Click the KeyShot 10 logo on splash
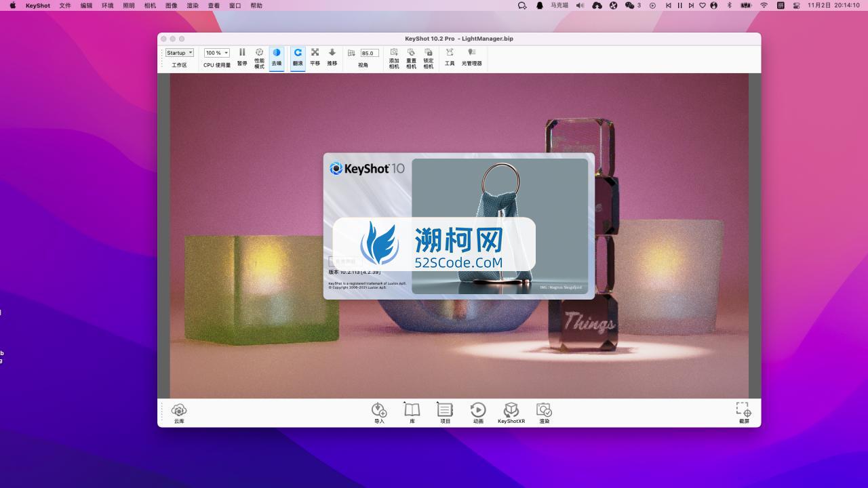The image size is (868, 488). click(367, 169)
